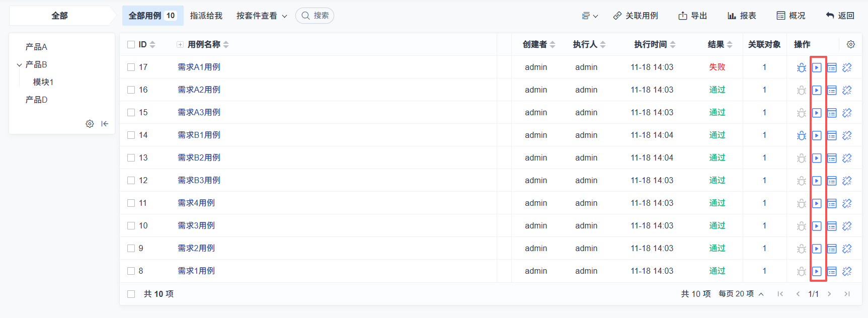
Task: Run the 需求4用例 test case
Action: click(x=817, y=203)
